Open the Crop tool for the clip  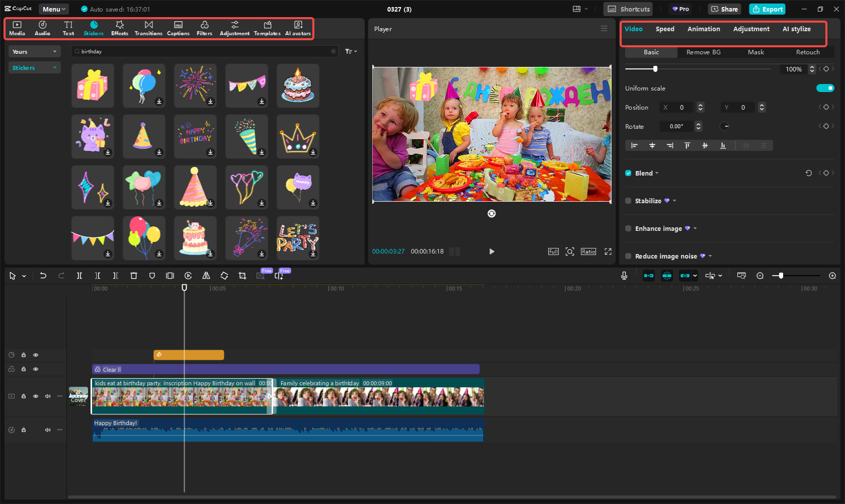[x=242, y=276]
